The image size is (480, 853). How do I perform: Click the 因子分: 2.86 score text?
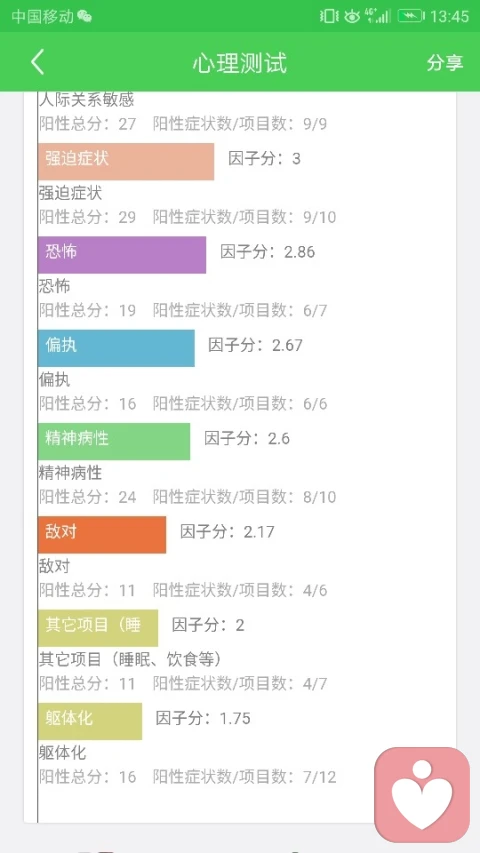[x=267, y=252]
